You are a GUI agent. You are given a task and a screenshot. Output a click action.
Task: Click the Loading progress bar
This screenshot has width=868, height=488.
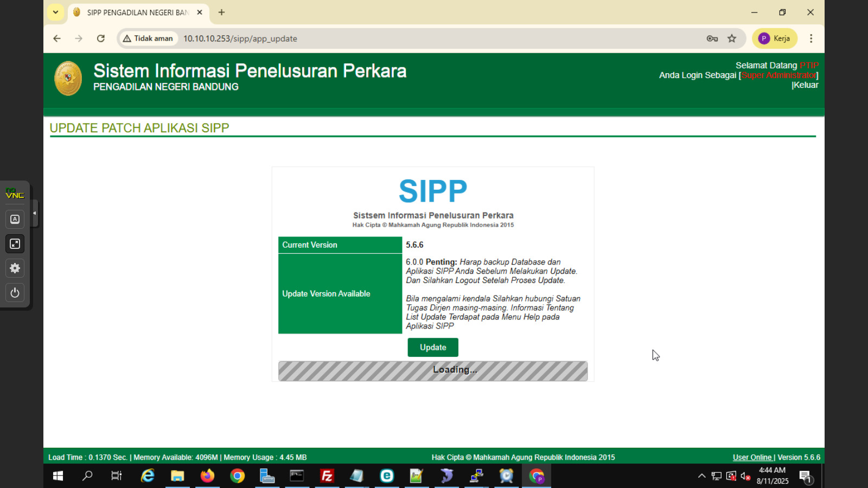click(432, 371)
